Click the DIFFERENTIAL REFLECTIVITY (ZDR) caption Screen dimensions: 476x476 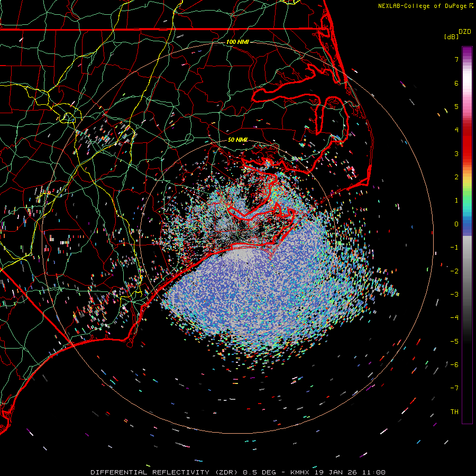pyautogui.click(x=165, y=472)
